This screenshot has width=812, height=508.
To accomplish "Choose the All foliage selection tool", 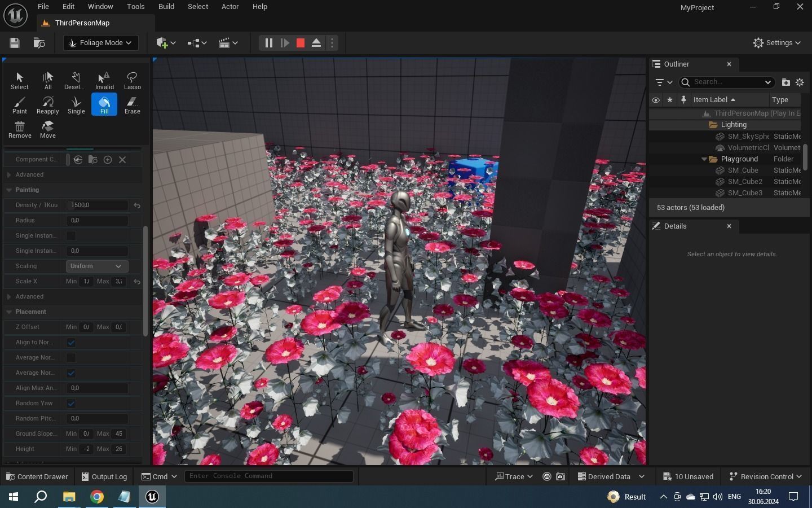I will tap(48, 81).
